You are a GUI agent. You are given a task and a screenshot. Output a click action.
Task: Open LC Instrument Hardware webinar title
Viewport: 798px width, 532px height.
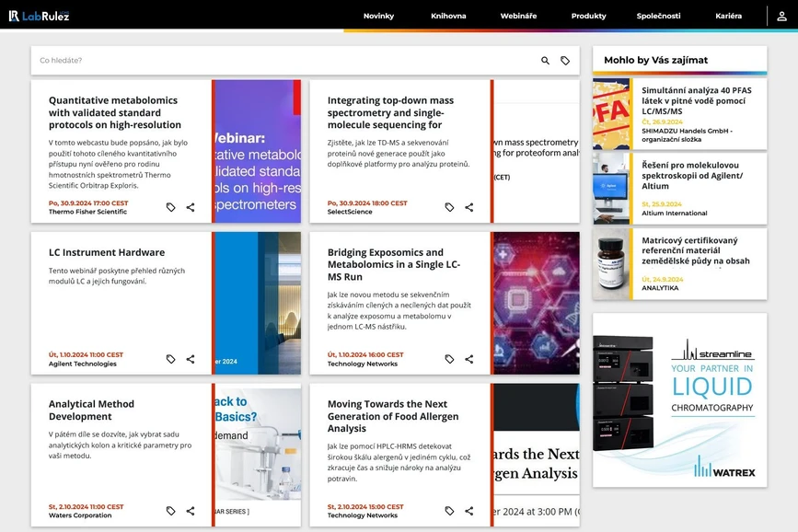[x=107, y=252]
